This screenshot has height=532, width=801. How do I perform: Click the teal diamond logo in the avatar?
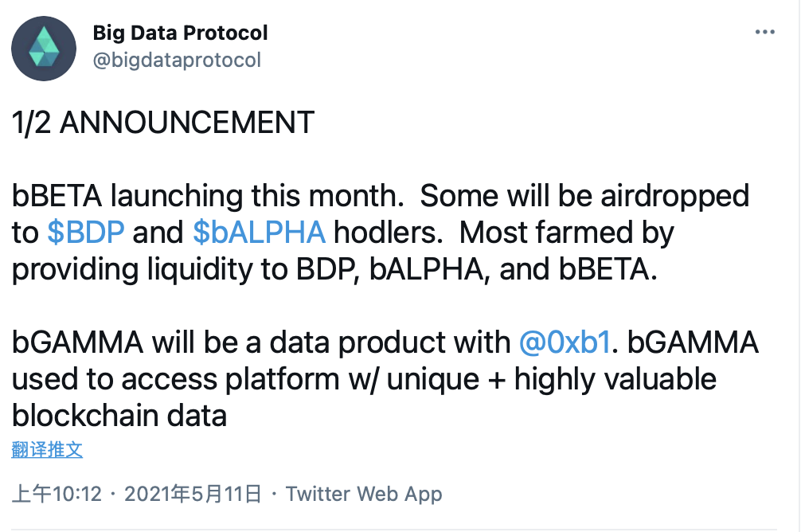tap(44, 47)
